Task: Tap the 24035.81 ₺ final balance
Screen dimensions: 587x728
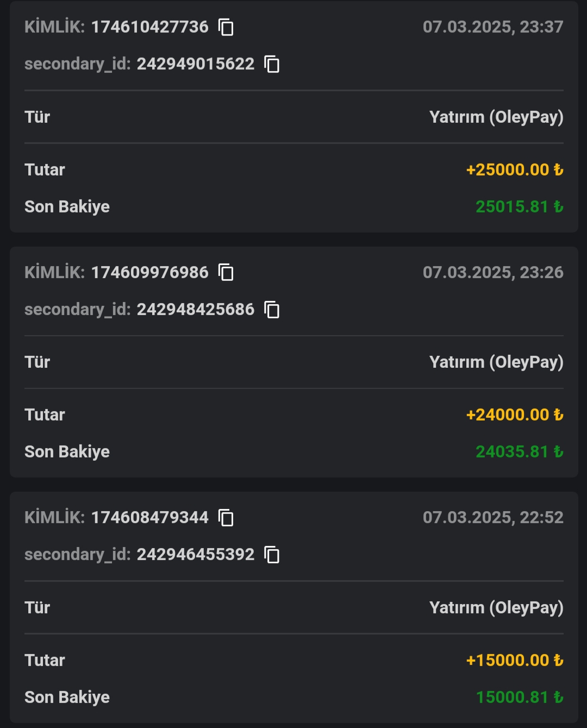Action: click(x=520, y=451)
